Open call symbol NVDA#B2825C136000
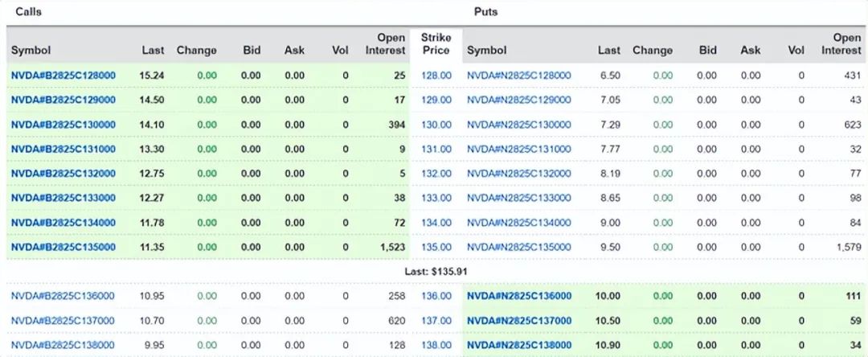Screen dimensions: 868x357 tap(63, 296)
